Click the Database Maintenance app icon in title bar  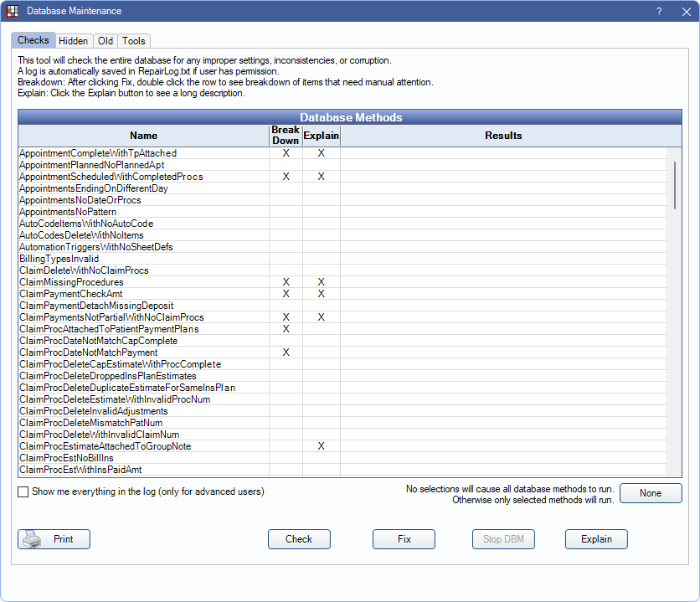point(13,11)
